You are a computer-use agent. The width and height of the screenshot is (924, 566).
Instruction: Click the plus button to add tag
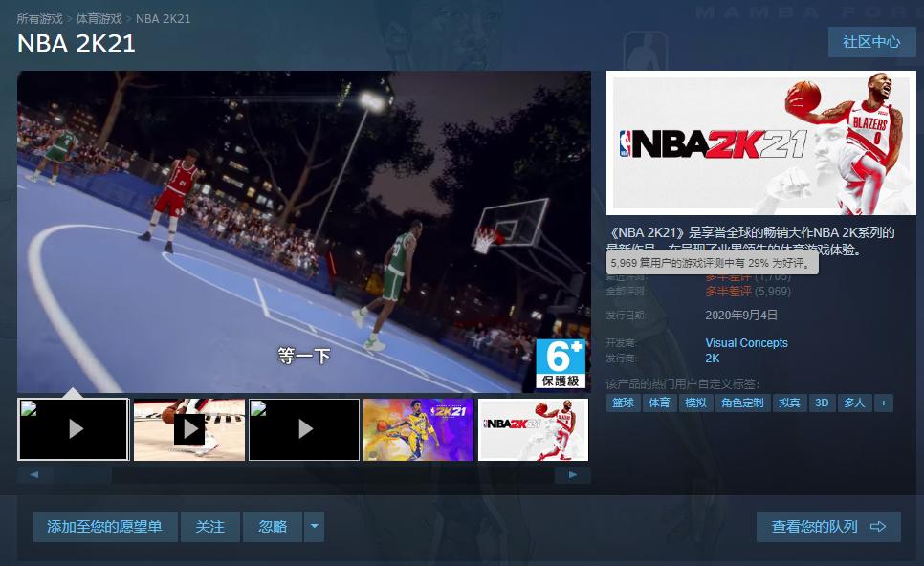click(883, 403)
